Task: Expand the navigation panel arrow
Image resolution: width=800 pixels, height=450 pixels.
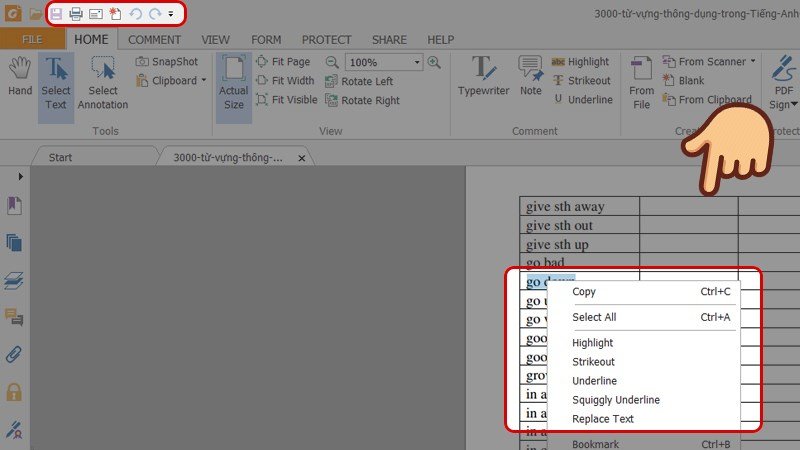Action: [x=20, y=177]
